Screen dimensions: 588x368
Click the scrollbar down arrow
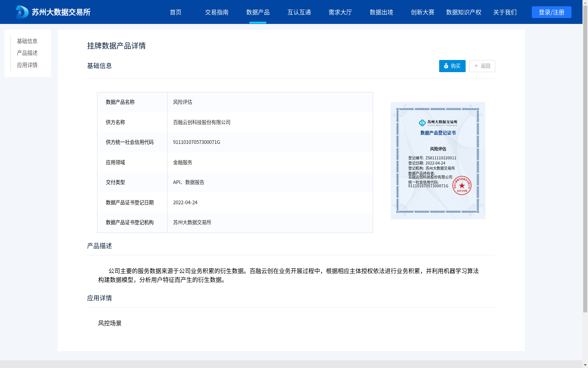coord(585,365)
